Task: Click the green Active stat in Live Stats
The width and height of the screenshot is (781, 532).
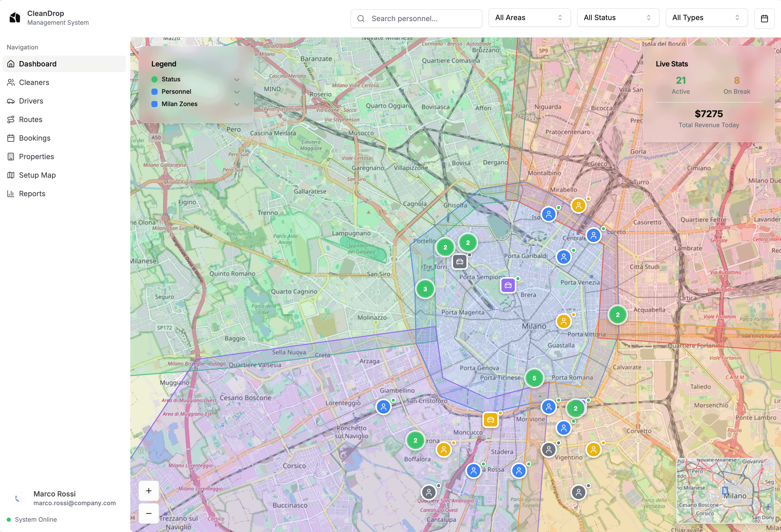Action: (x=681, y=81)
